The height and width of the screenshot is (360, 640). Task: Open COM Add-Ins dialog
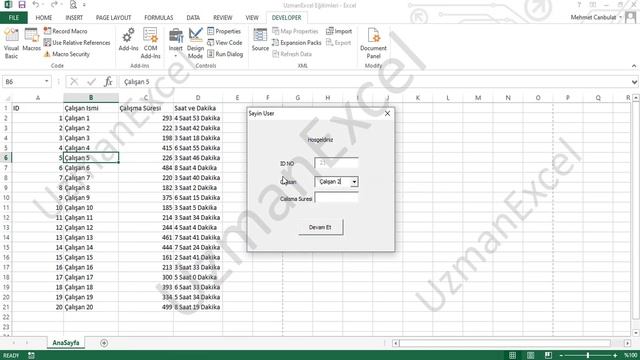[x=150, y=43]
